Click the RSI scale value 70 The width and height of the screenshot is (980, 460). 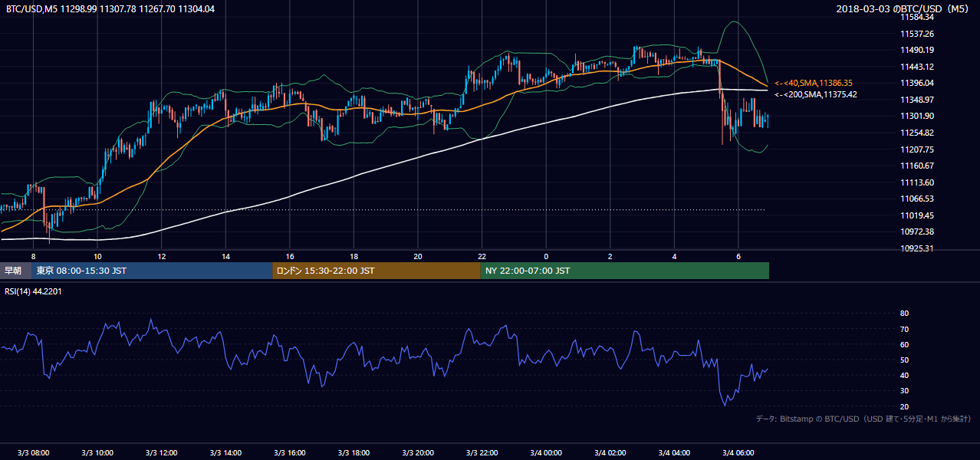tap(904, 329)
